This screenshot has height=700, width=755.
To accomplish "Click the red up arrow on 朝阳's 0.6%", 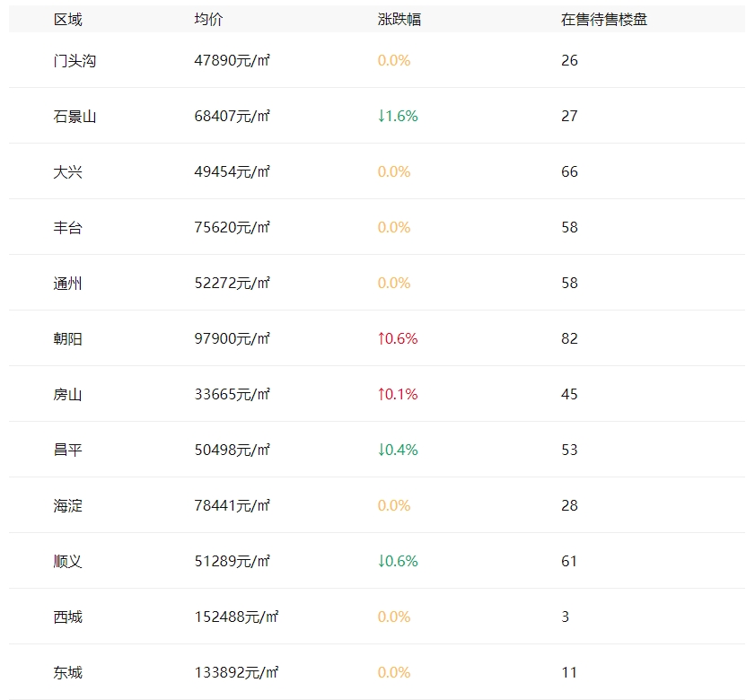I will (x=383, y=338).
